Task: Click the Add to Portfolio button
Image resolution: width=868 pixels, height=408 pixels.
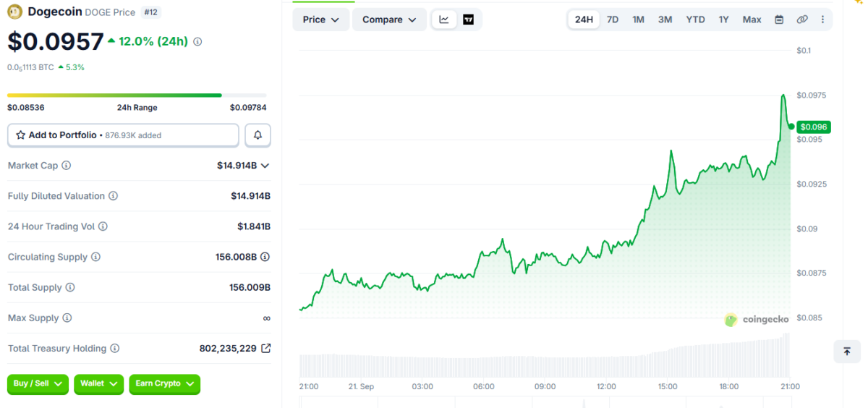Action: (x=123, y=135)
